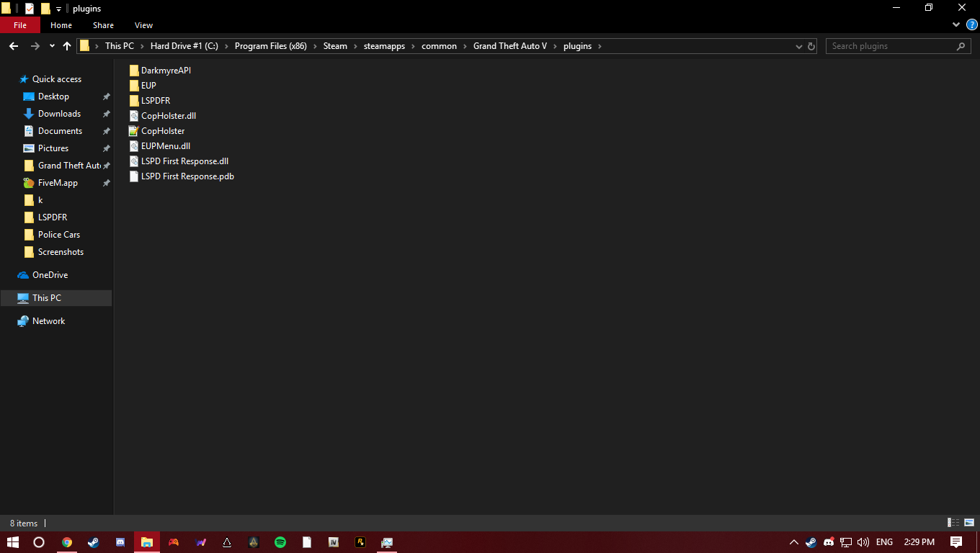Navigate to Hard Drive #1 (C:) breadcrumb
Screen dimensions: 980x553
pyautogui.click(x=184, y=46)
